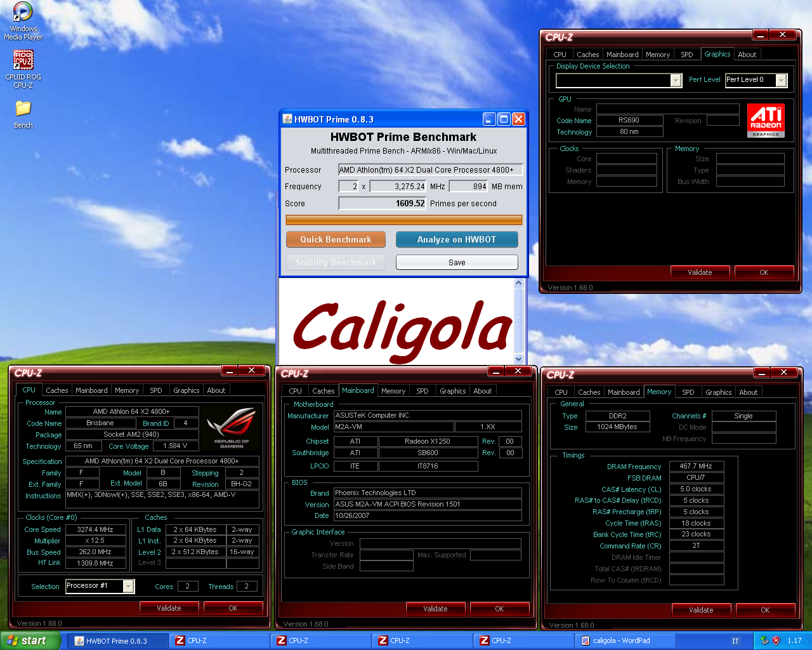This screenshot has width=812, height=650.
Task: Click the Code Name value RS690
Action: (629, 120)
